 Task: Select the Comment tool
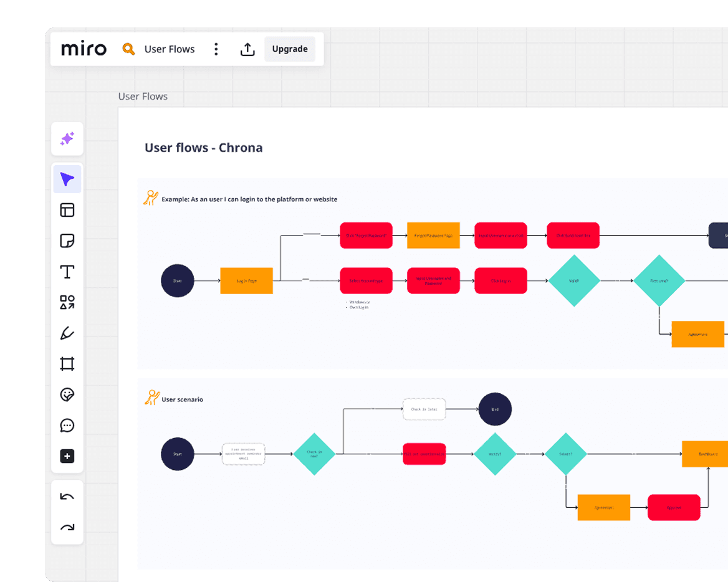tap(67, 425)
